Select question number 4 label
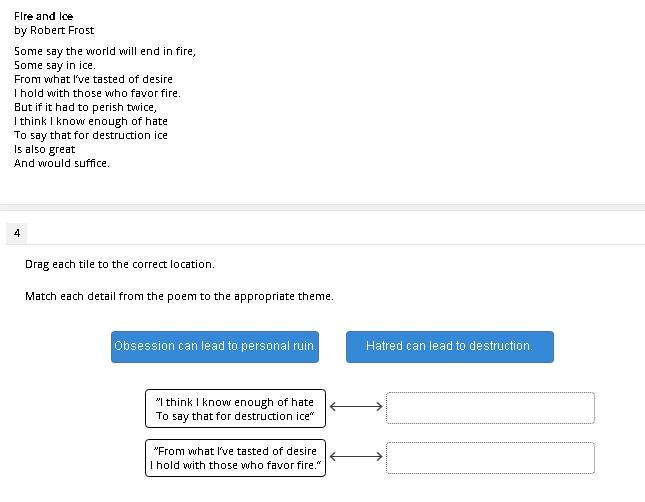 [17, 233]
